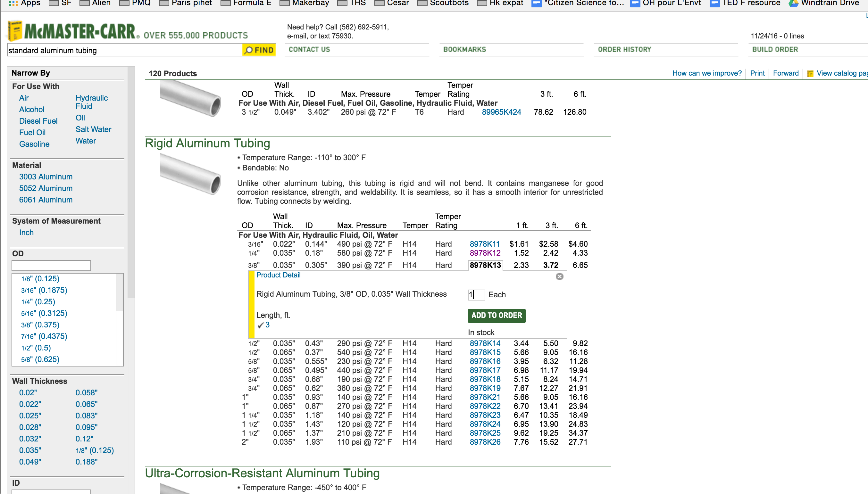Click the OD filter input field
This screenshot has height=494, width=868.
point(51,265)
